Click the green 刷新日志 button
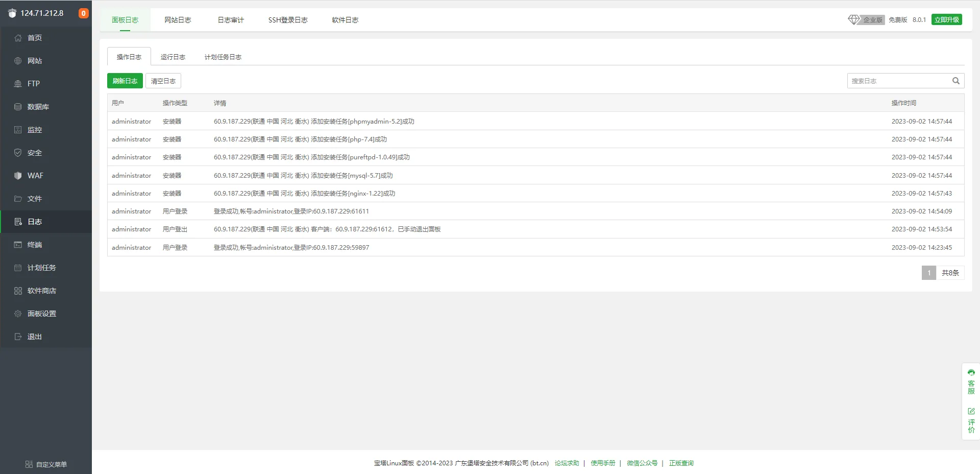This screenshot has height=474, width=980. pos(125,81)
